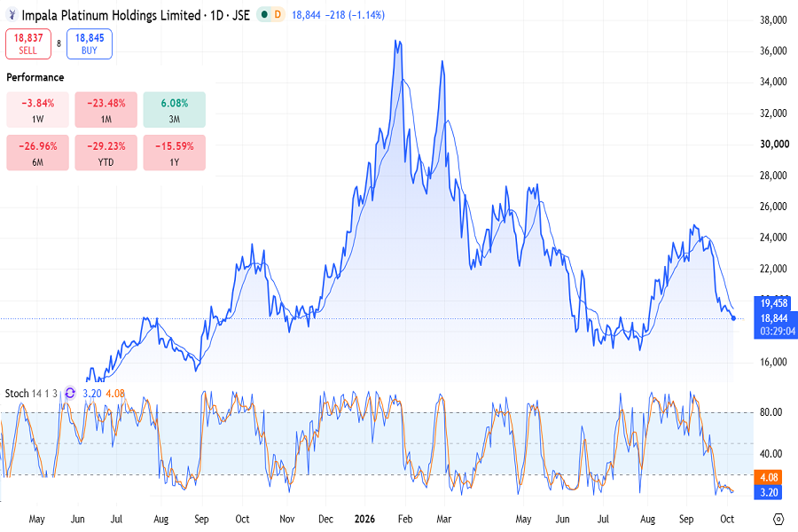Click the blue 3.20 Stoch axis label
This screenshot has width=798, height=532.
pyautogui.click(x=769, y=492)
